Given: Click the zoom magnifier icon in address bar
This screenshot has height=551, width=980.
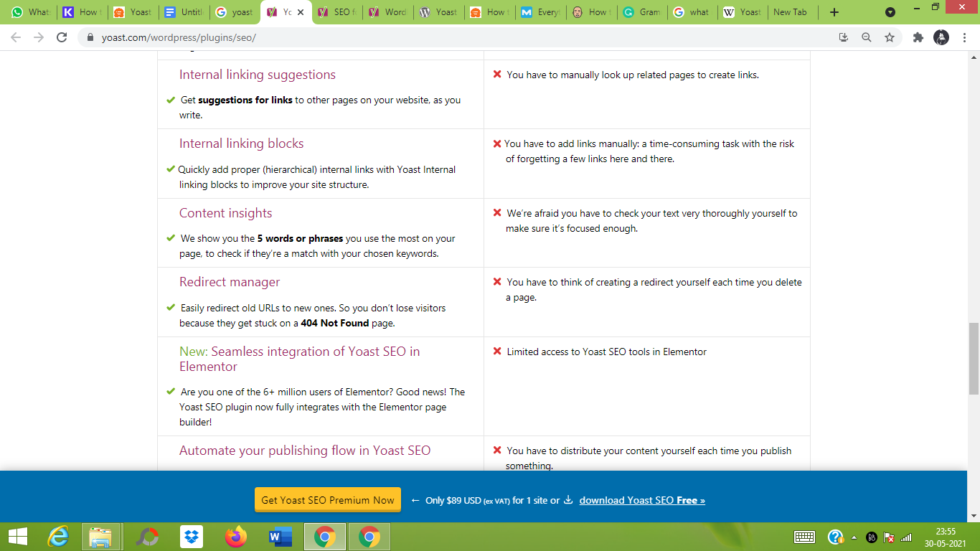Looking at the screenshot, I should coord(867,37).
